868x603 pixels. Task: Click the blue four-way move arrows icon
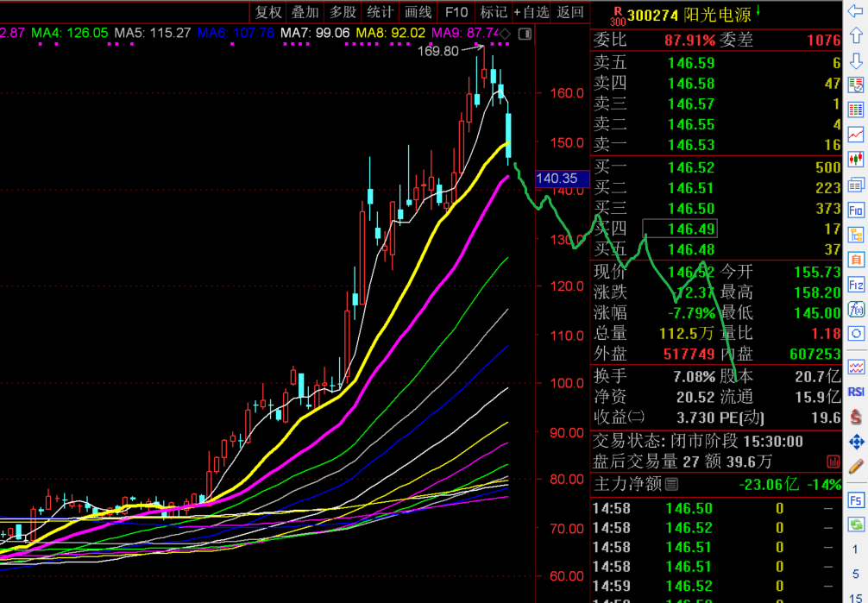[x=856, y=442]
